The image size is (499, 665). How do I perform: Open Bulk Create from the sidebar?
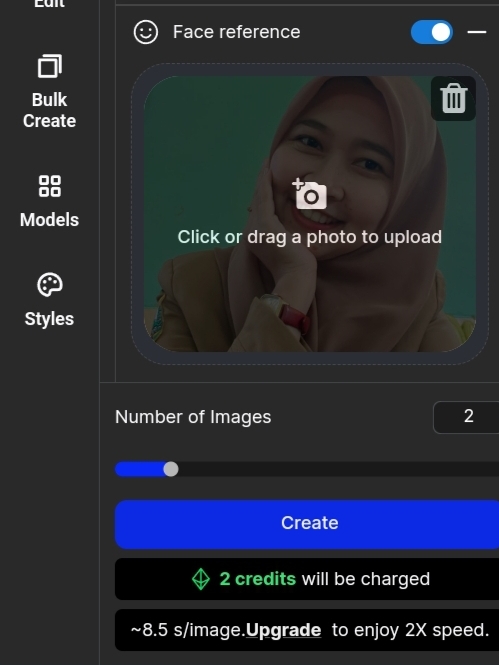coord(50,92)
